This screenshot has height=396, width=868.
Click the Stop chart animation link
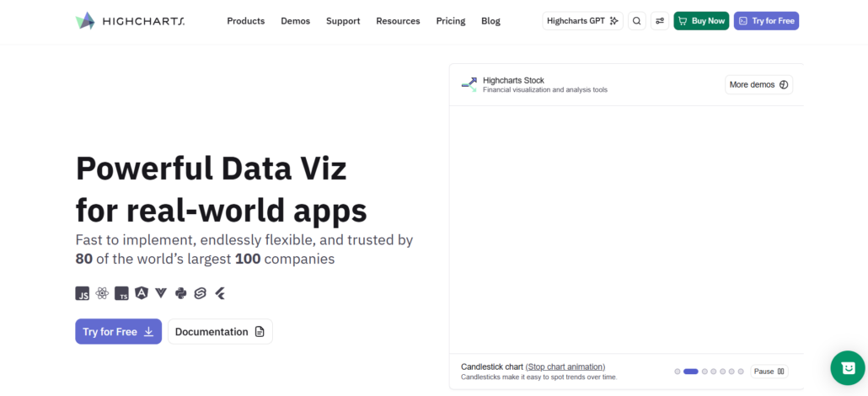coord(565,367)
